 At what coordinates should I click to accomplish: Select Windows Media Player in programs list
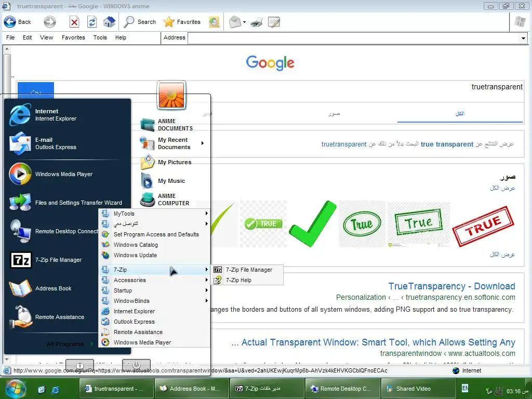point(154,342)
